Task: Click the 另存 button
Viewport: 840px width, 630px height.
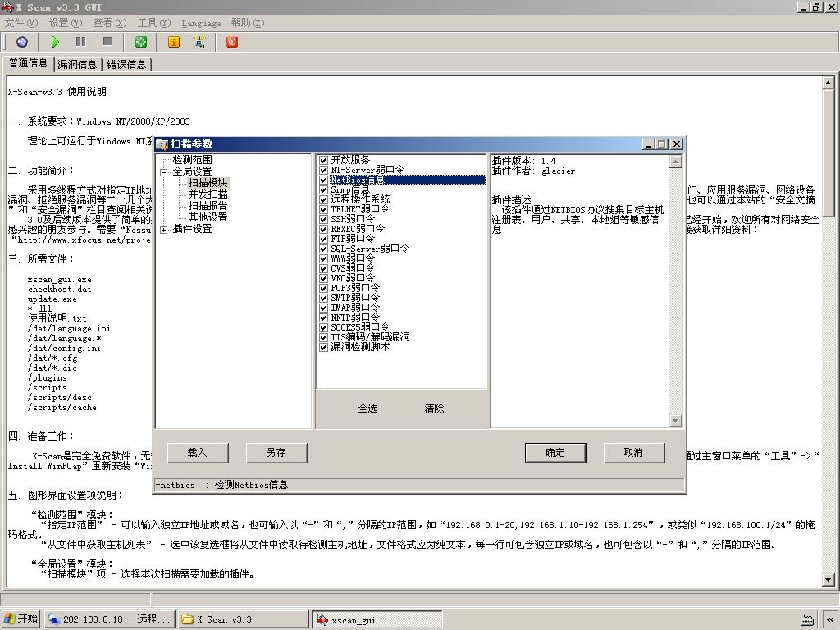Action: [x=276, y=453]
